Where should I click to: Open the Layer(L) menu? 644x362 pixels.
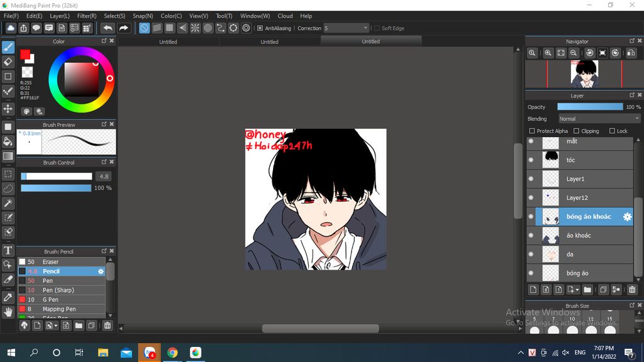[x=60, y=16]
